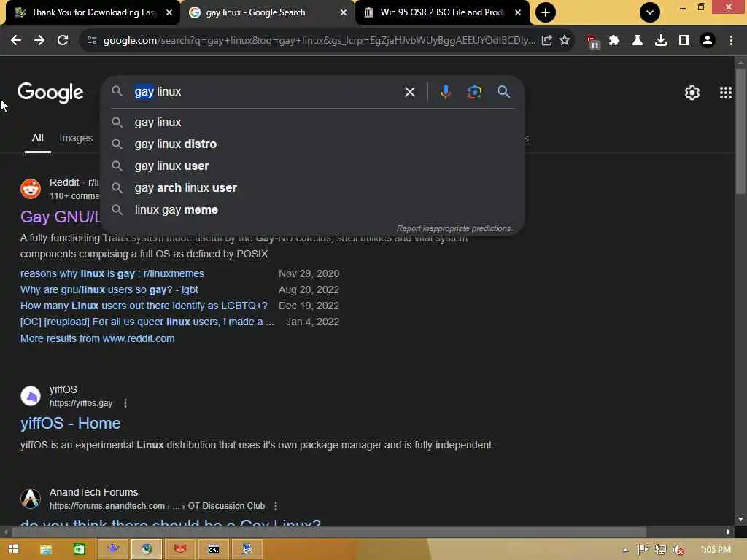Screen dimensions: 747x560
Task: Click the scroll-down arrow of the page scrollbar
Action: [x=740, y=519]
